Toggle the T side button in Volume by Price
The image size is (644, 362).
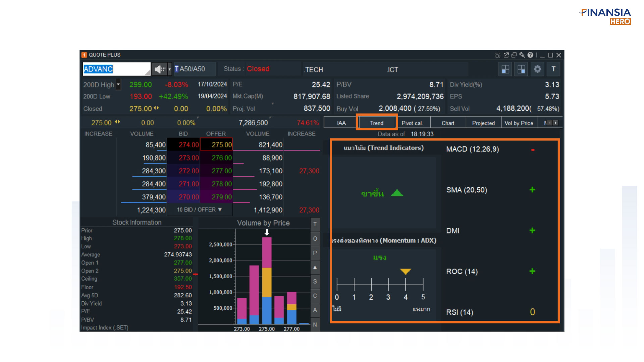pyautogui.click(x=315, y=224)
